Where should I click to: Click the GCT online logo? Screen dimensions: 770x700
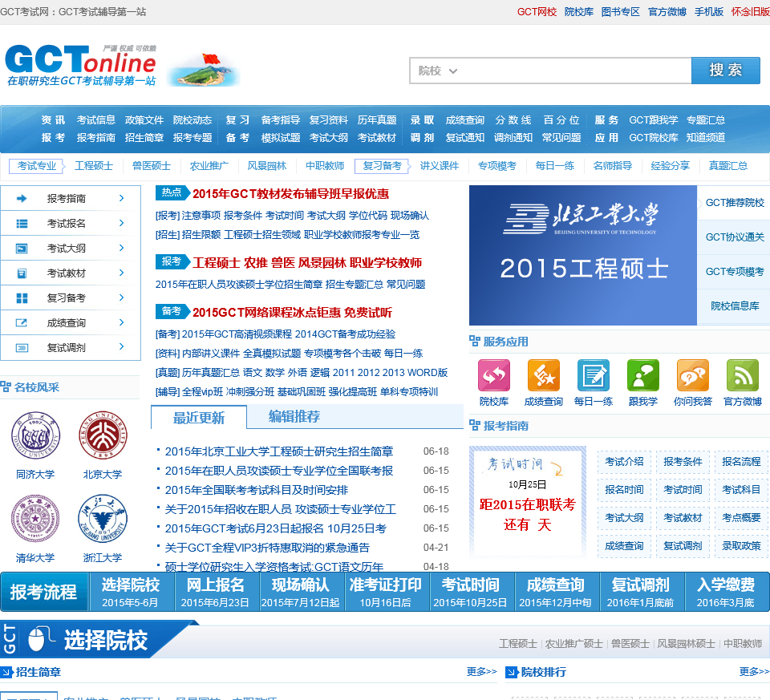(x=81, y=65)
